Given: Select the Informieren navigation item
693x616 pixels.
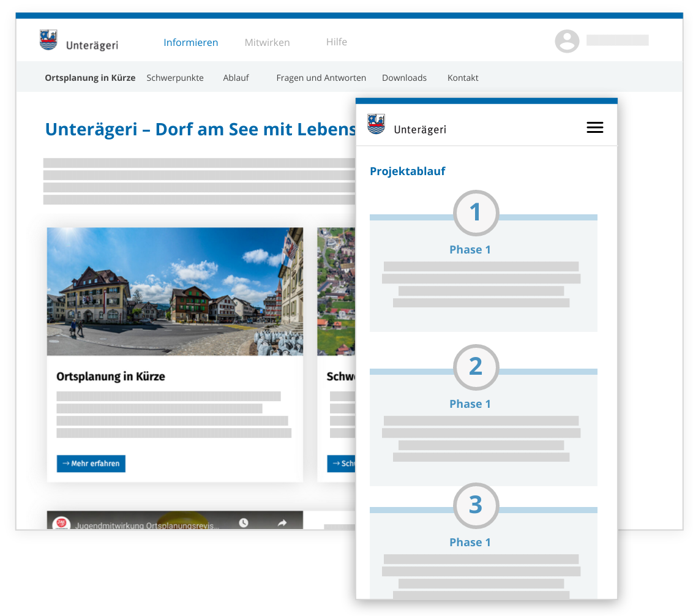Looking at the screenshot, I should click(190, 42).
